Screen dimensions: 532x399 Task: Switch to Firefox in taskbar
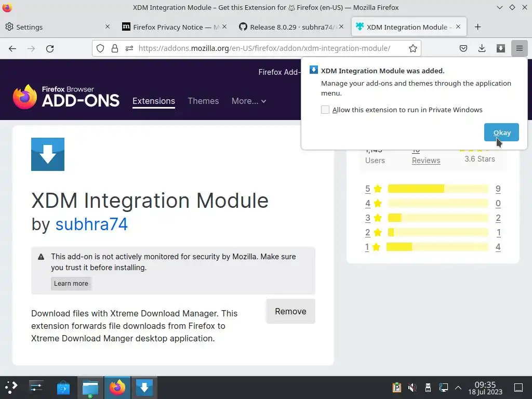coord(117,388)
